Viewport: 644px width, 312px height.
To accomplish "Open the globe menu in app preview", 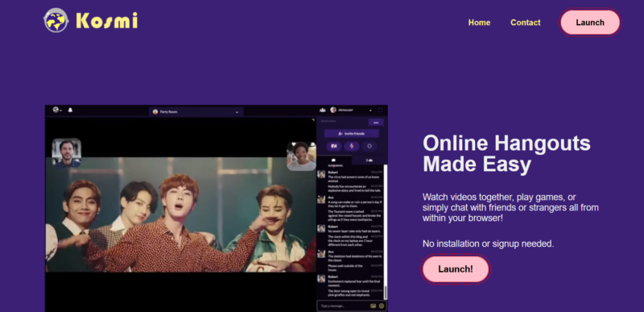I will (56, 110).
